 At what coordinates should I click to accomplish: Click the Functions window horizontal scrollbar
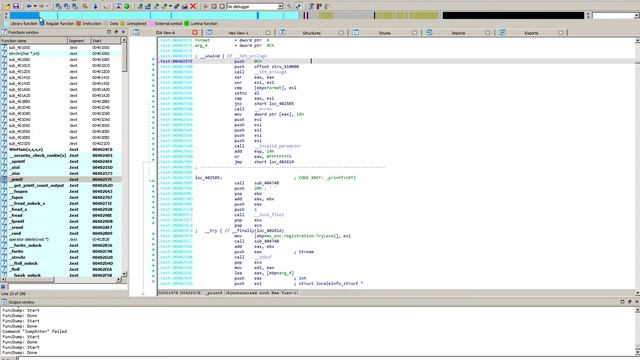pos(29,280)
